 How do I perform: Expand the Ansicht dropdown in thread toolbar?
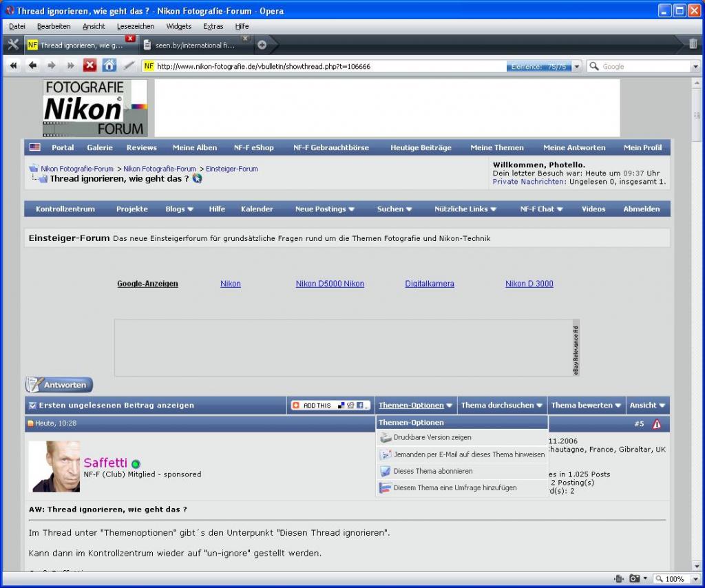pyautogui.click(x=647, y=405)
